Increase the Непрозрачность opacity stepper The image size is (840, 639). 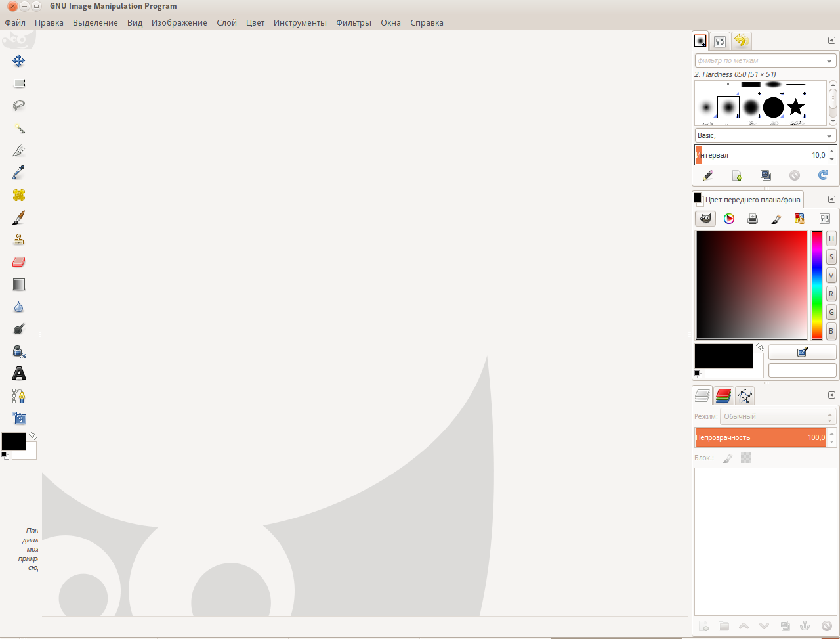[x=833, y=433]
